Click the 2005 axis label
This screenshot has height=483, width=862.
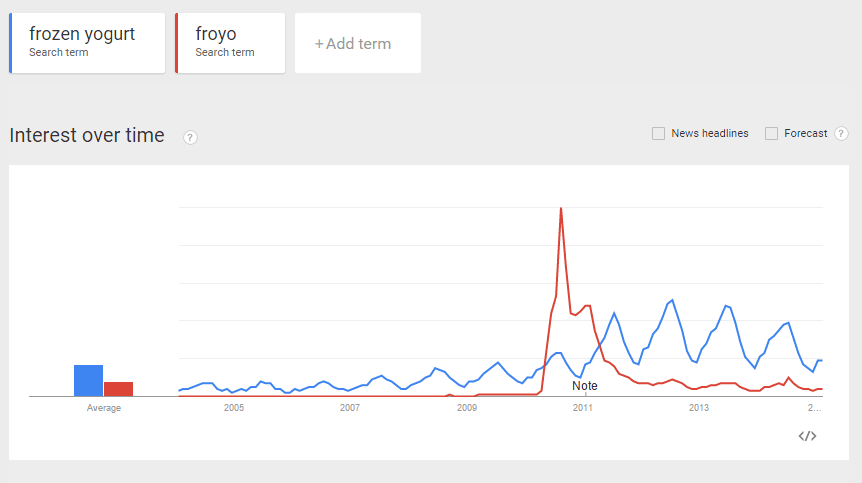234,408
